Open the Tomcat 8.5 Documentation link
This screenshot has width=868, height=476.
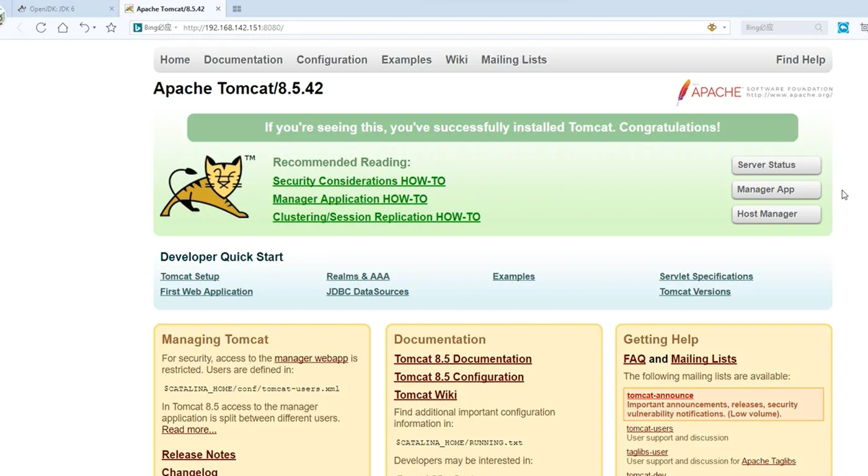(x=463, y=359)
